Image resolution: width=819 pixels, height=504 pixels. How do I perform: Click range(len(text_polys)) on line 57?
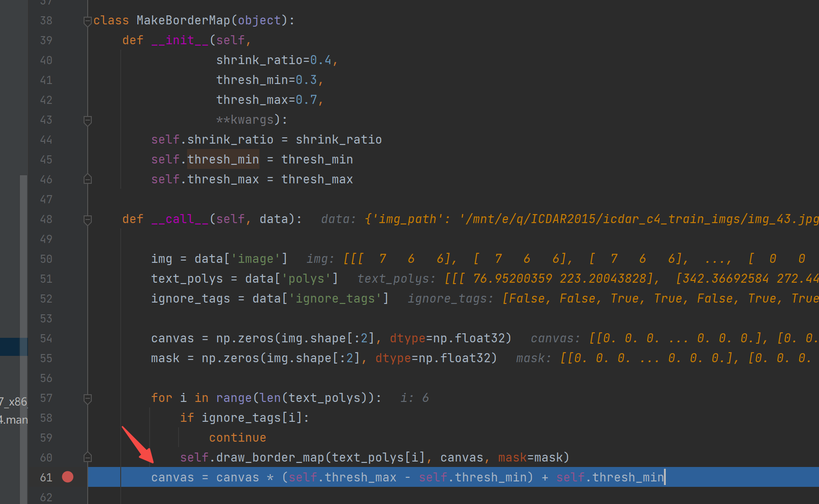296,398
